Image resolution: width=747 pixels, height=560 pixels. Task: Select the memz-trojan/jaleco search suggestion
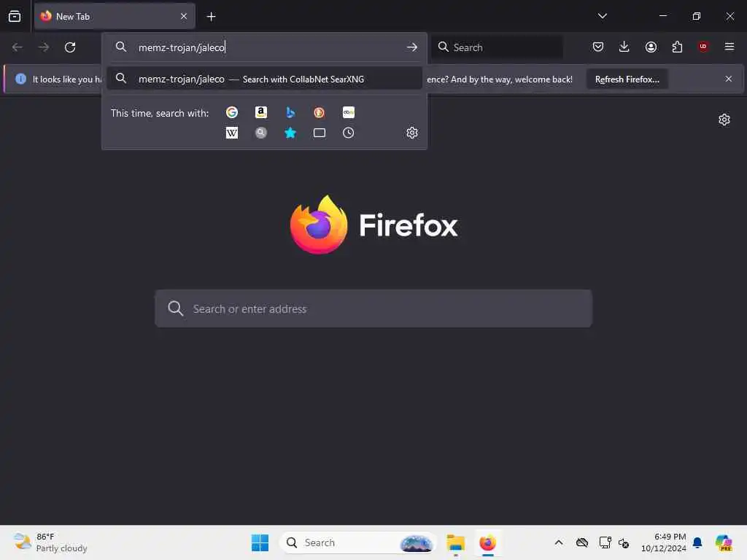tap(264, 79)
